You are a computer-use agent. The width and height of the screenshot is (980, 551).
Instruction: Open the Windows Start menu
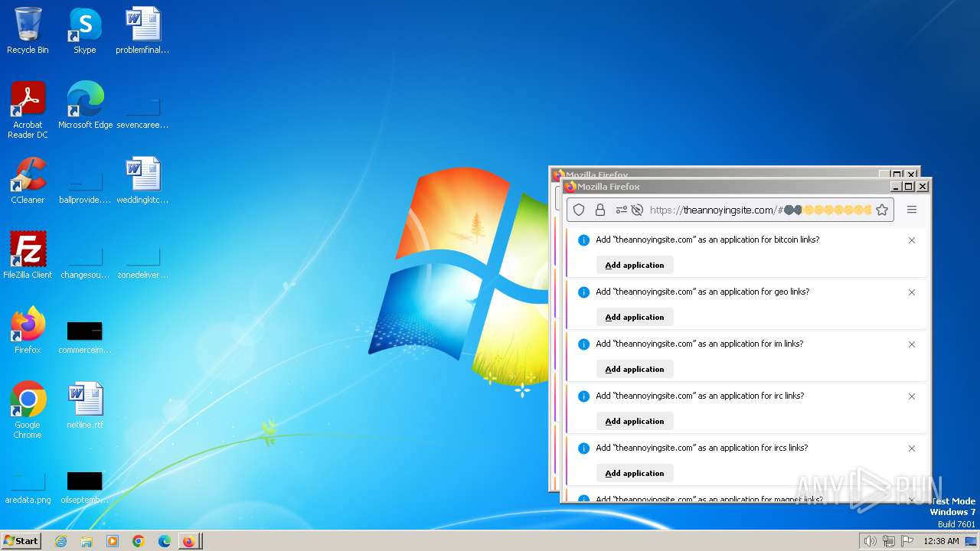click(x=21, y=541)
